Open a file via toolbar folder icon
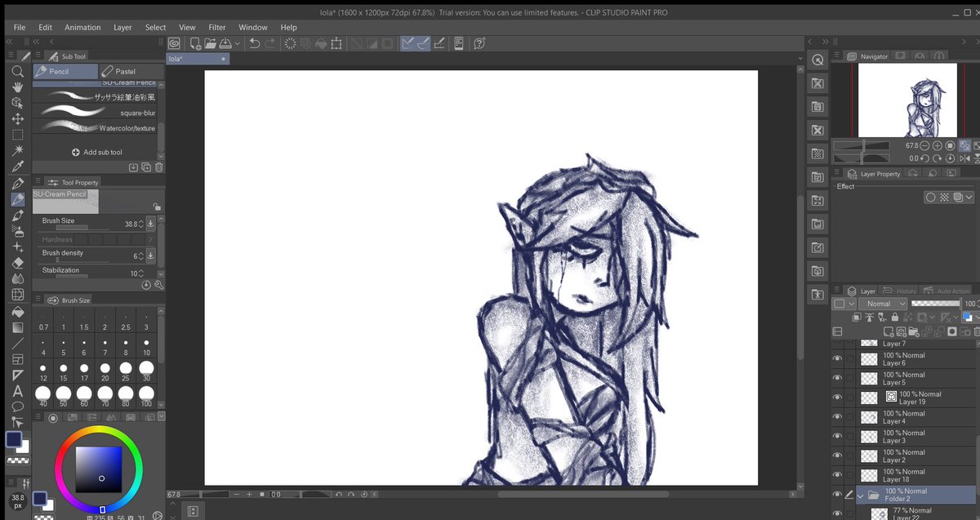Viewport: 980px width, 520px height. [210, 43]
